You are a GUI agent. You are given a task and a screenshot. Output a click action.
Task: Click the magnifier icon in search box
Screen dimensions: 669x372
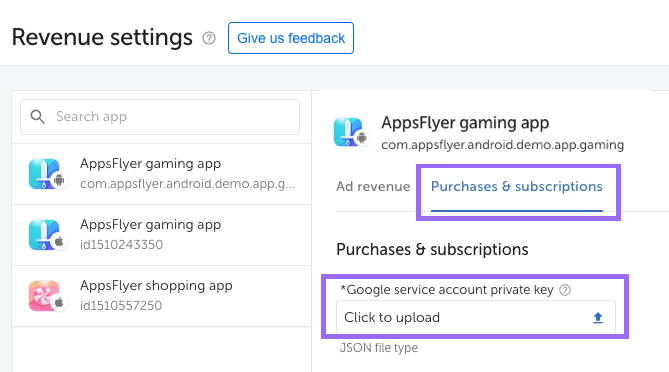point(38,116)
